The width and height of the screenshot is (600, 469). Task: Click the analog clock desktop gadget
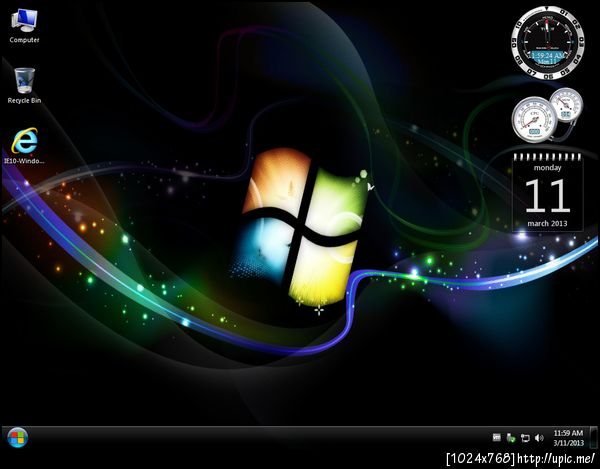click(548, 42)
